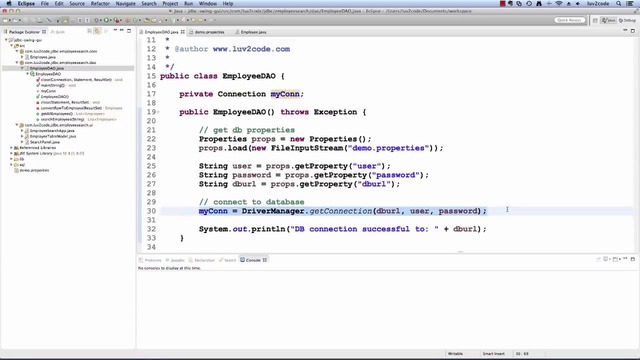
Task: Collapse the src folder node
Action: [11, 46]
